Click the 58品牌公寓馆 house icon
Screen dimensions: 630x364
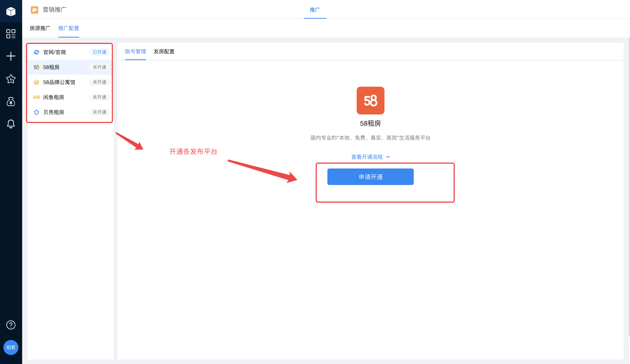(36, 82)
